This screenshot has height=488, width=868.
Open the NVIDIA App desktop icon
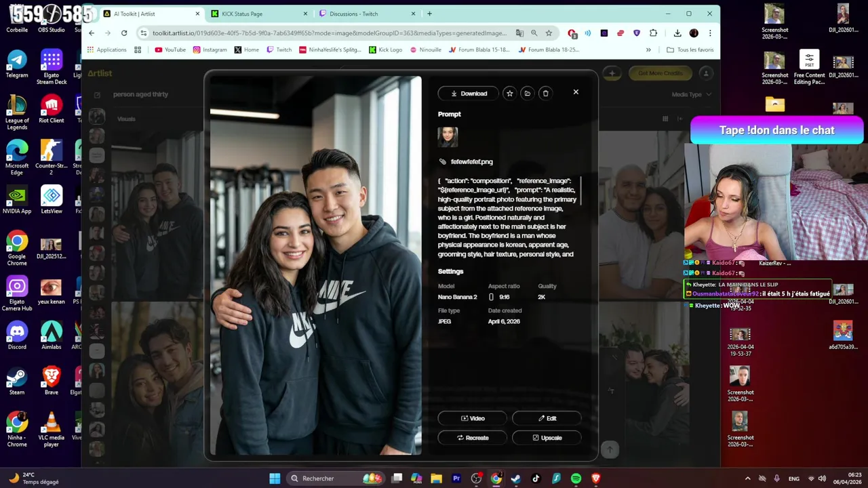coord(17,201)
